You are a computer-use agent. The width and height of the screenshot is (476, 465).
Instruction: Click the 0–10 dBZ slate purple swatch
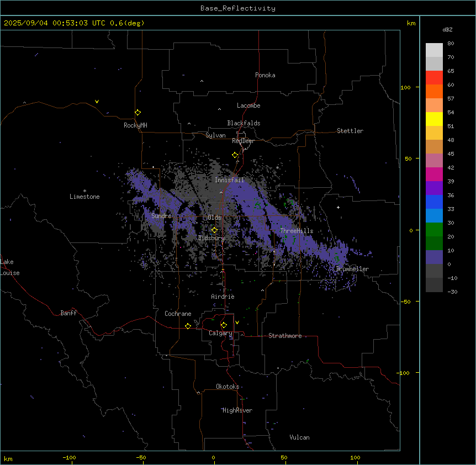434,257
